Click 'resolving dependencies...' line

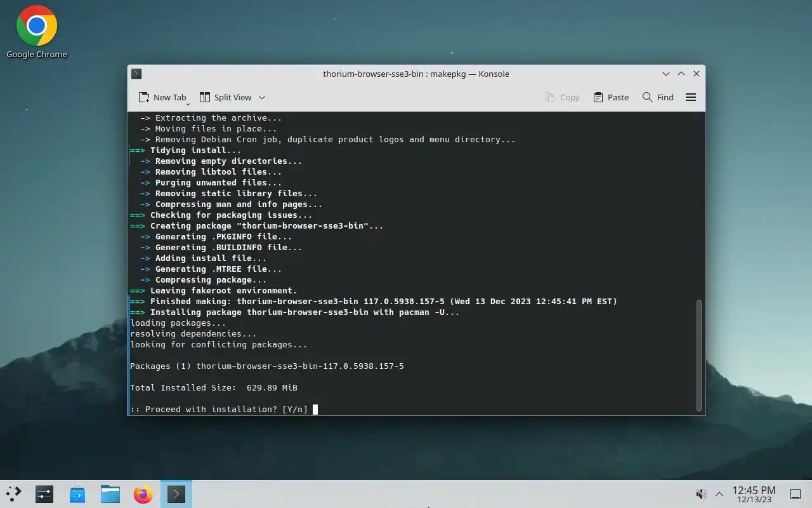(x=193, y=333)
